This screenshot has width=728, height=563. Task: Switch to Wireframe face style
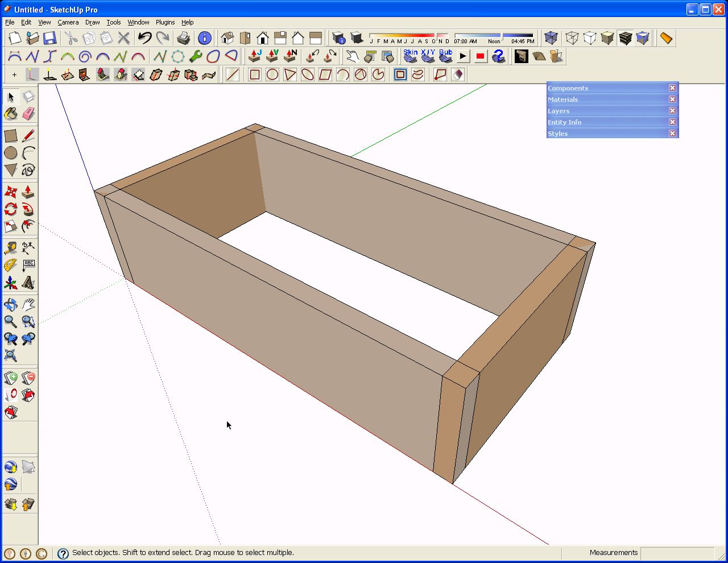pos(572,38)
